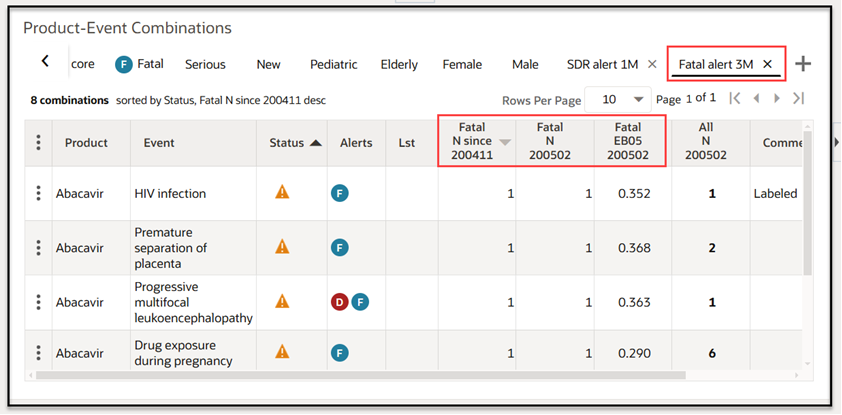
Task: Click the Alerts column header
Action: coord(356,143)
